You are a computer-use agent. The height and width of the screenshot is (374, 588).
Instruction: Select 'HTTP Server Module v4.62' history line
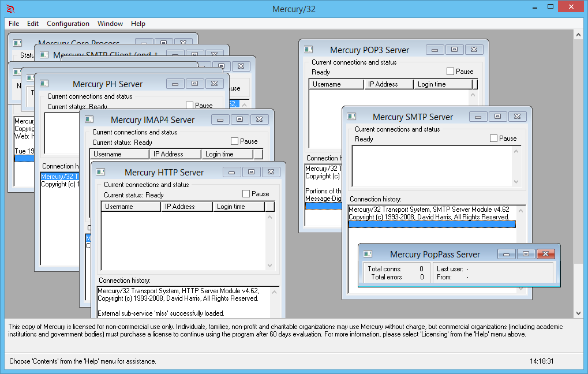click(178, 291)
